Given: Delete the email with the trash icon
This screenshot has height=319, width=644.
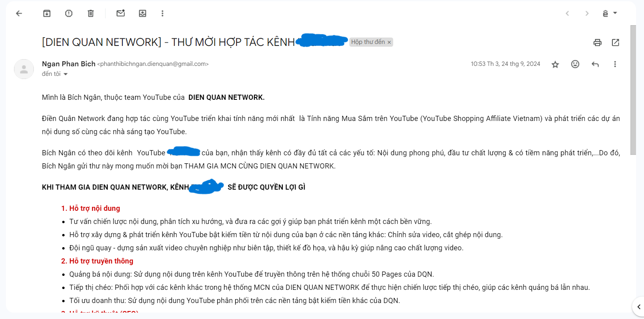Looking at the screenshot, I should click(91, 13).
